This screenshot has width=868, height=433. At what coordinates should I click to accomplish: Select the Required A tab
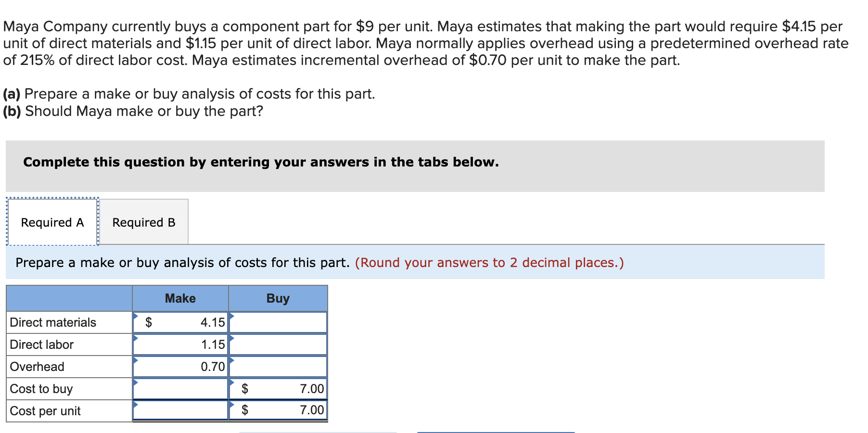[x=51, y=222]
